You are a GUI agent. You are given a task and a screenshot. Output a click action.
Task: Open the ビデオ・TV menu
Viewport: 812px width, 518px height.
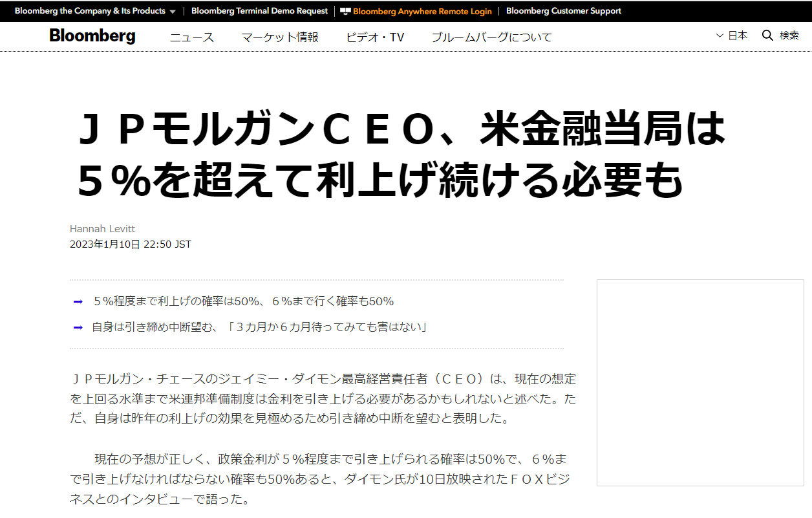[x=375, y=38]
